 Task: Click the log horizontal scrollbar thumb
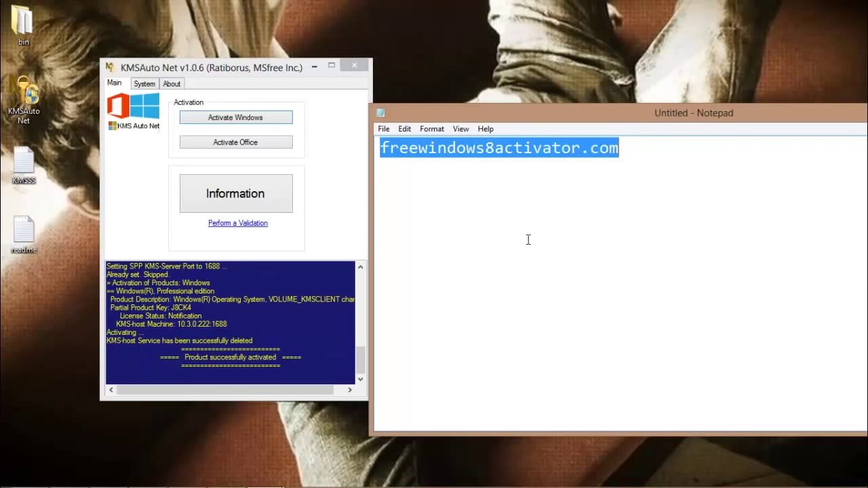[x=225, y=390]
